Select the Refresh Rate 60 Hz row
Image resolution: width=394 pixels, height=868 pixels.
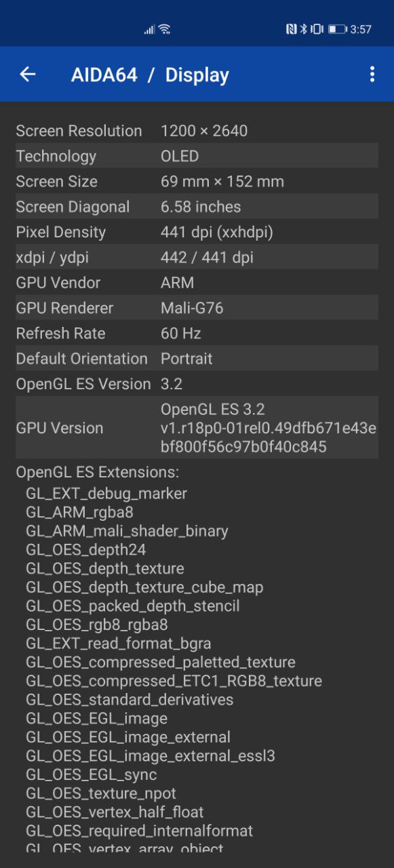(x=197, y=333)
